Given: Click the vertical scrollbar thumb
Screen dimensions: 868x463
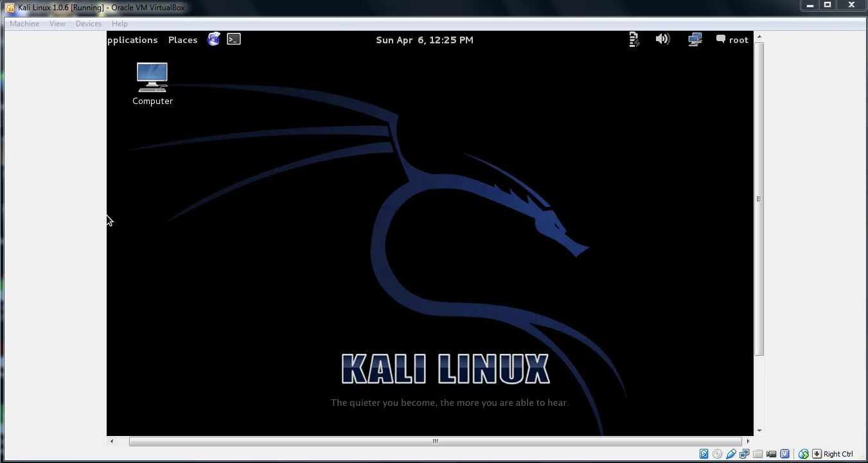Looking at the screenshot, I should pyautogui.click(x=759, y=199).
